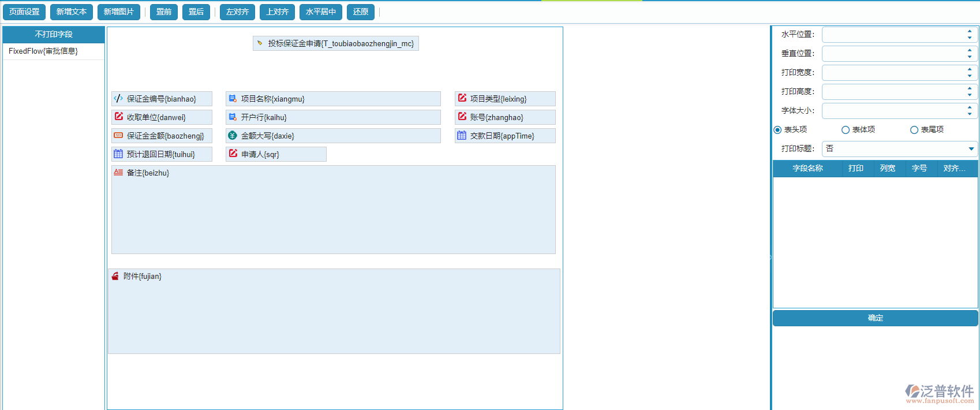Click the 置前 bring-to-front button
This screenshot has width=980, height=410.
point(164,12)
